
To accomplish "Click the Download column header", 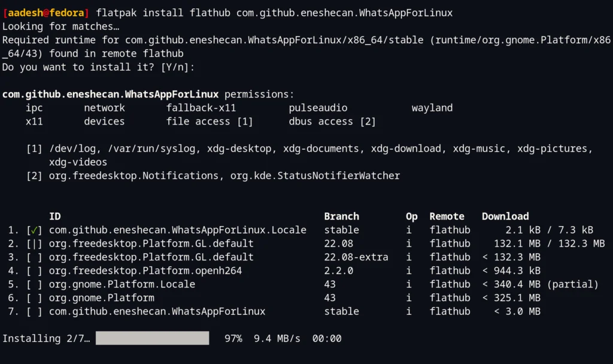I will (505, 216).
